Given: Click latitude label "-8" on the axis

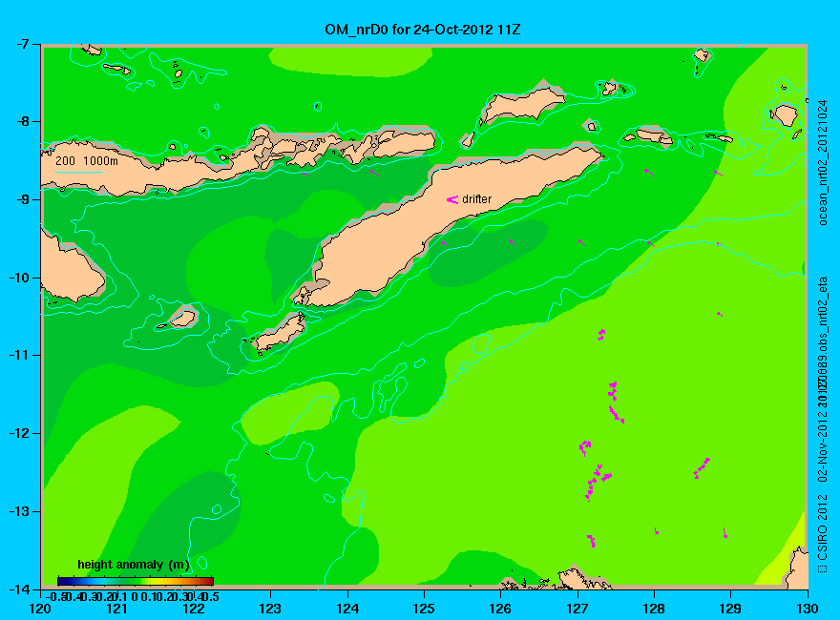Looking at the screenshot, I should click(22, 121).
